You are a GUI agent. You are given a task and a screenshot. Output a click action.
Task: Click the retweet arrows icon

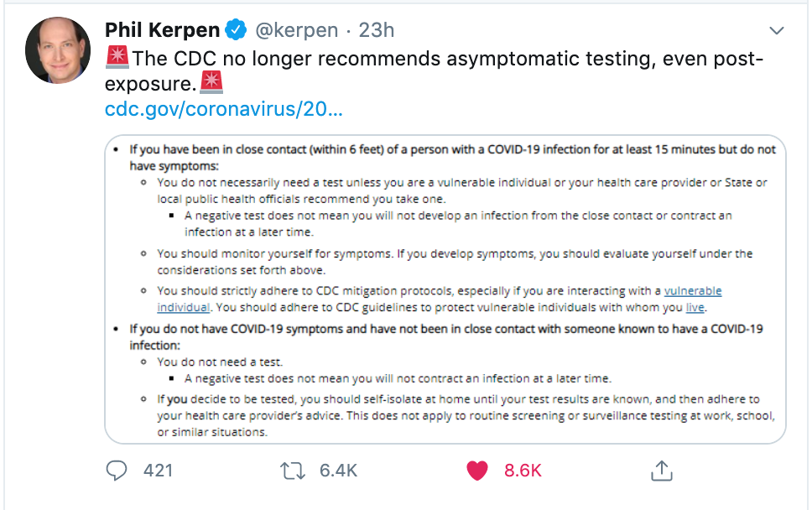[x=293, y=471]
